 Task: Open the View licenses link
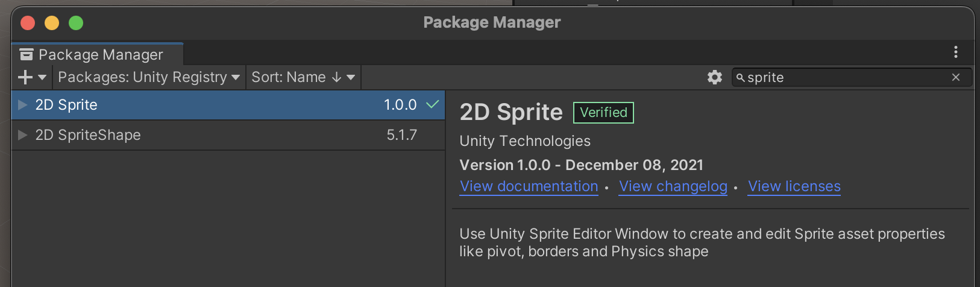tap(794, 186)
